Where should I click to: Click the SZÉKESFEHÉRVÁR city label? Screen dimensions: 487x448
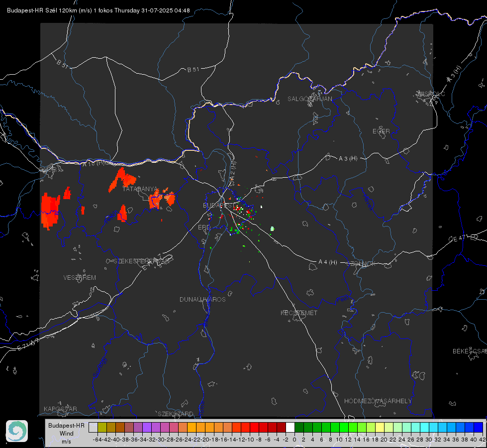coord(141,261)
